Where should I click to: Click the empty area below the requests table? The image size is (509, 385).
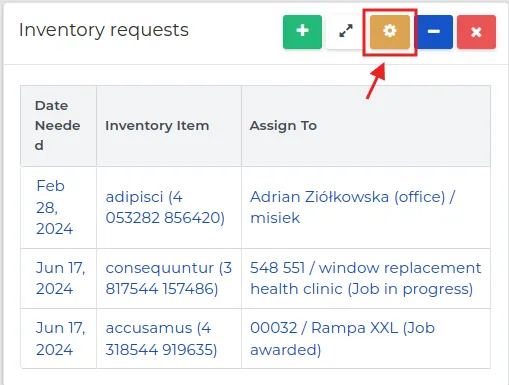coord(255,377)
